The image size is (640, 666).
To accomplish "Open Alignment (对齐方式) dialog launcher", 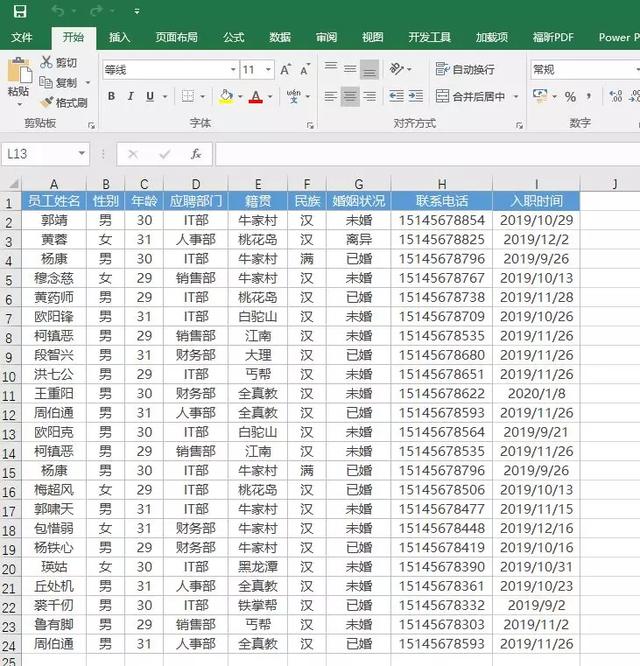I will coord(519,125).
